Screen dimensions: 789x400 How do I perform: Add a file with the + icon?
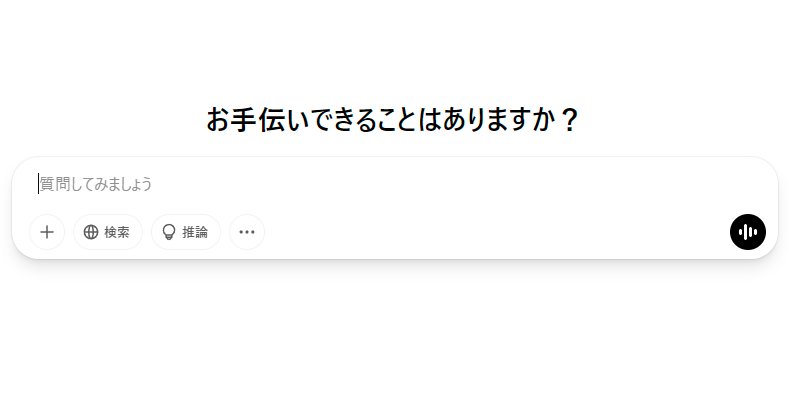tap(47, 232)
